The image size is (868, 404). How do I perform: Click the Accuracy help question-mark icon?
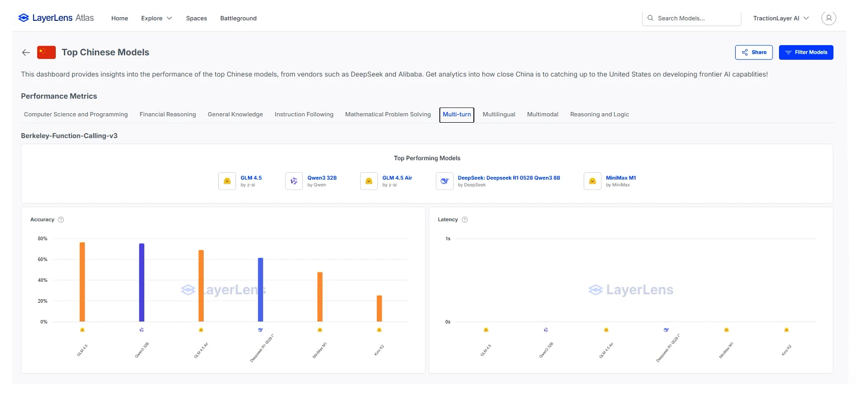click(x=61, y=220)
